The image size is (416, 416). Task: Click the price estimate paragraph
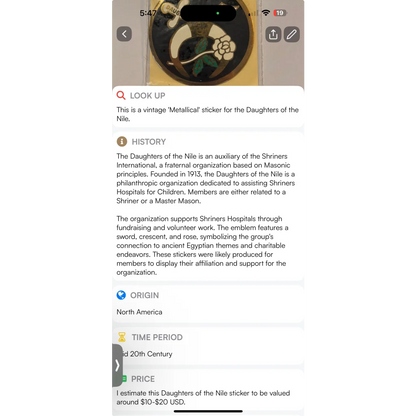(203, 397)
